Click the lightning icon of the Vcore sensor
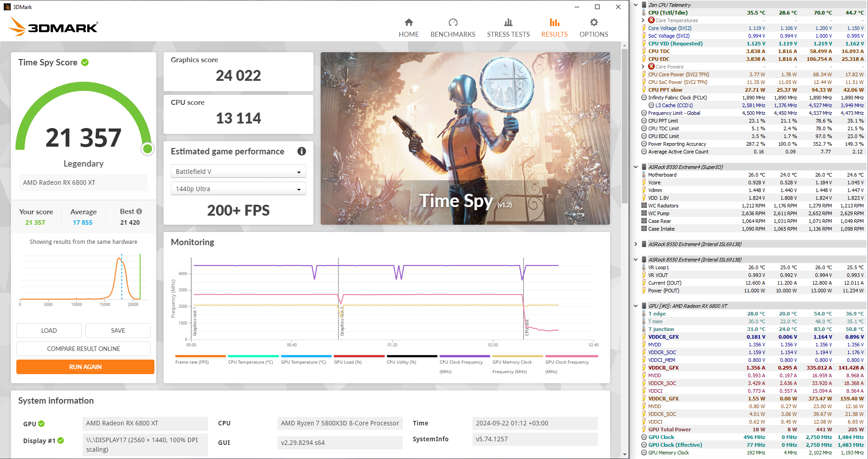Viewport: 868px width, 459px height. [x=644, y=183]
